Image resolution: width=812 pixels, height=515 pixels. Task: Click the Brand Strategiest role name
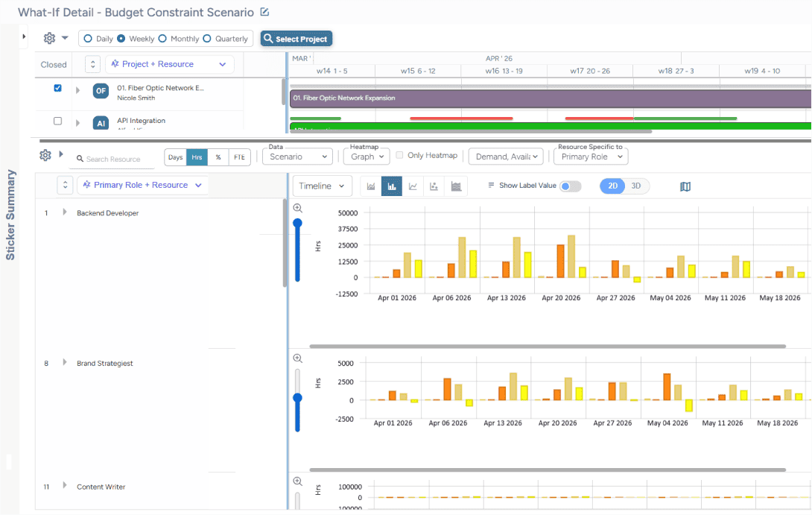(104, 363)
